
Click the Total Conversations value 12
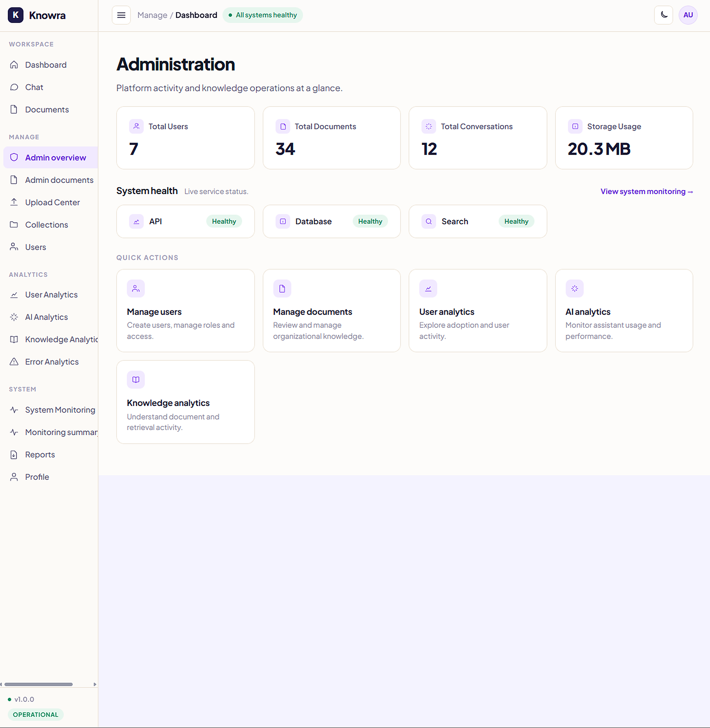click(429, 149)
